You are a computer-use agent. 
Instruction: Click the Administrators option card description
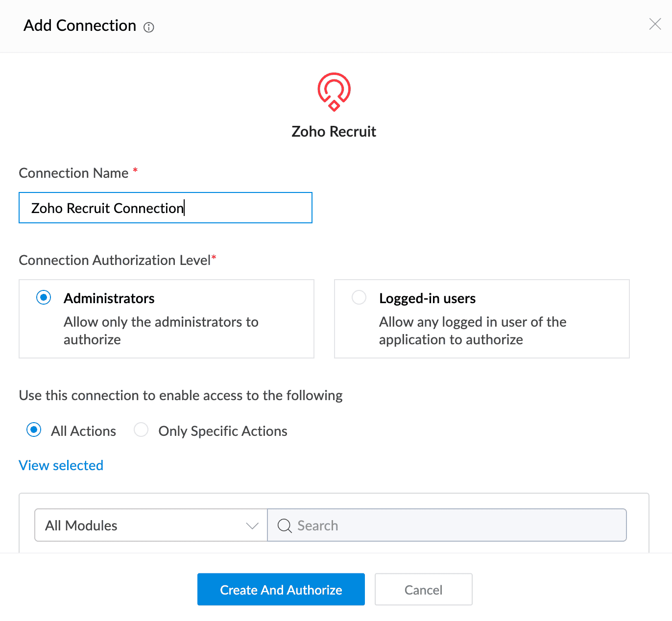tap(161, 331)
